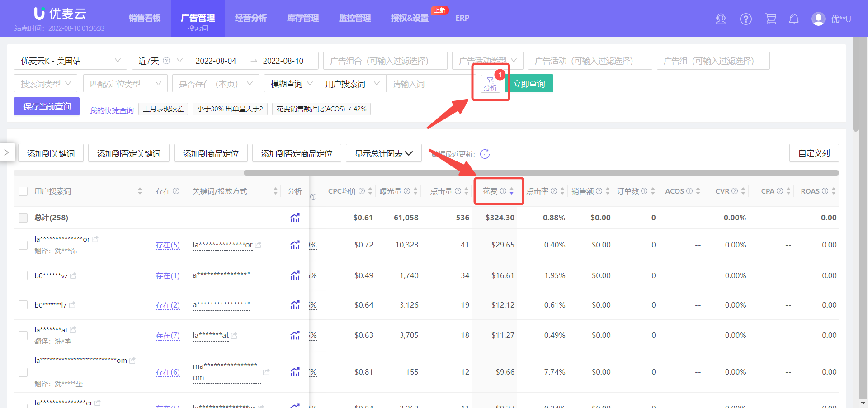Open the 搜索词类型 dropdown
Screen dimensions: 868x408
[x=45, y=83]
